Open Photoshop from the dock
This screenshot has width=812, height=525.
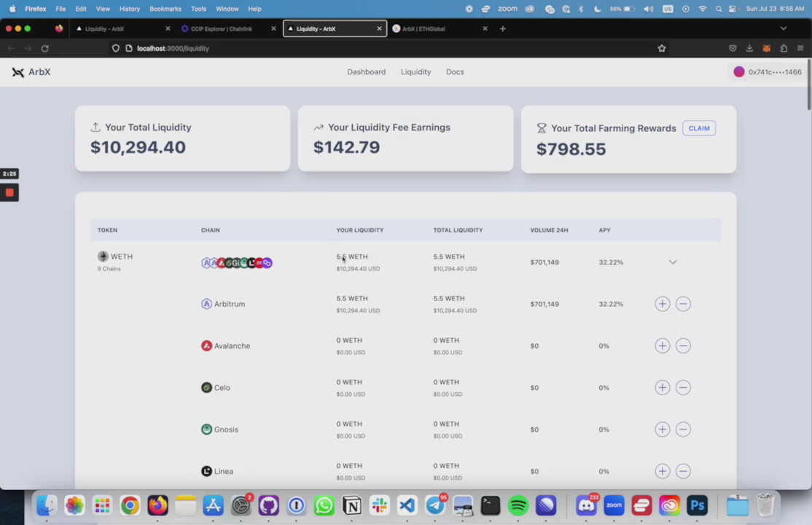tap(697, 505)
